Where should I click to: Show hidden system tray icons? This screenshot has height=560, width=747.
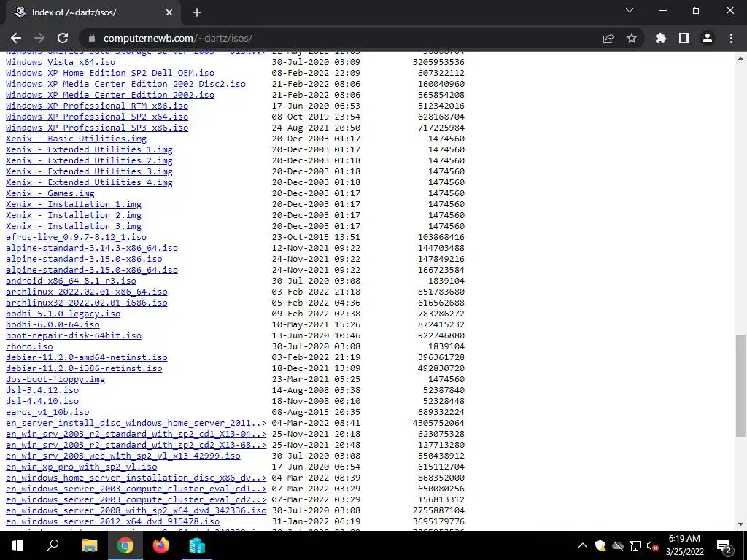(583, 545)
